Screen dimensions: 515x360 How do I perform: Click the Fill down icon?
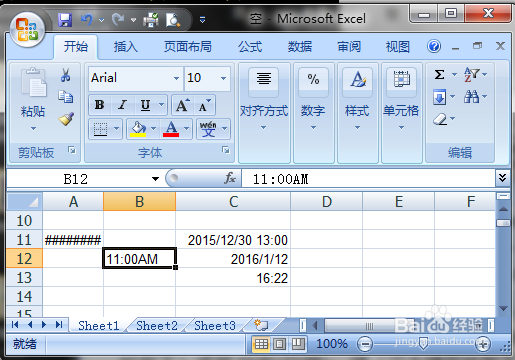pyautogui.click(x=439, y=97)
